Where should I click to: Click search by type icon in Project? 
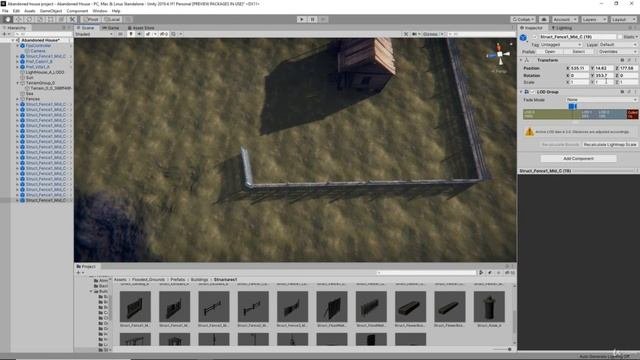(x=481, y=273)
